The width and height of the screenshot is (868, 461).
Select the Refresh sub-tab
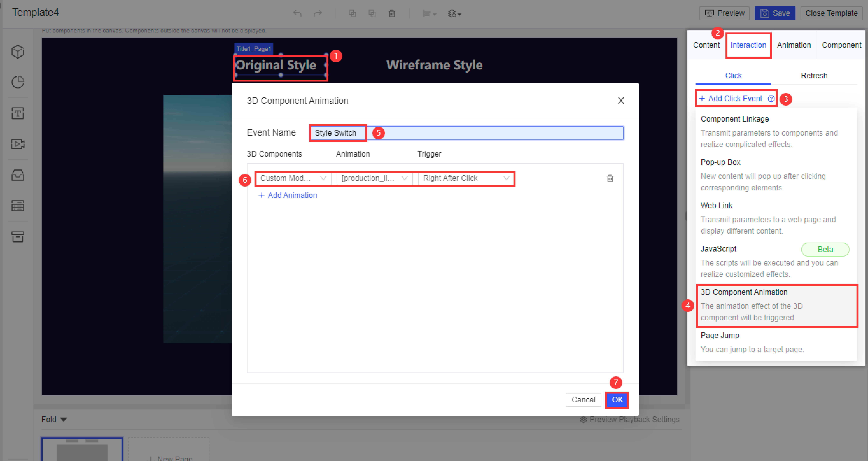(x=814, y=76)
